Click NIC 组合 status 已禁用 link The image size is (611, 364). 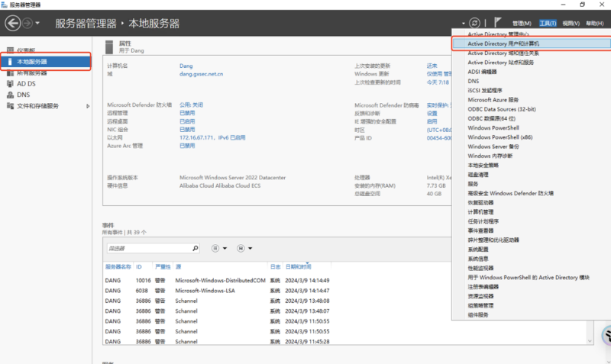pyautogui.click(x=187, y=129)
